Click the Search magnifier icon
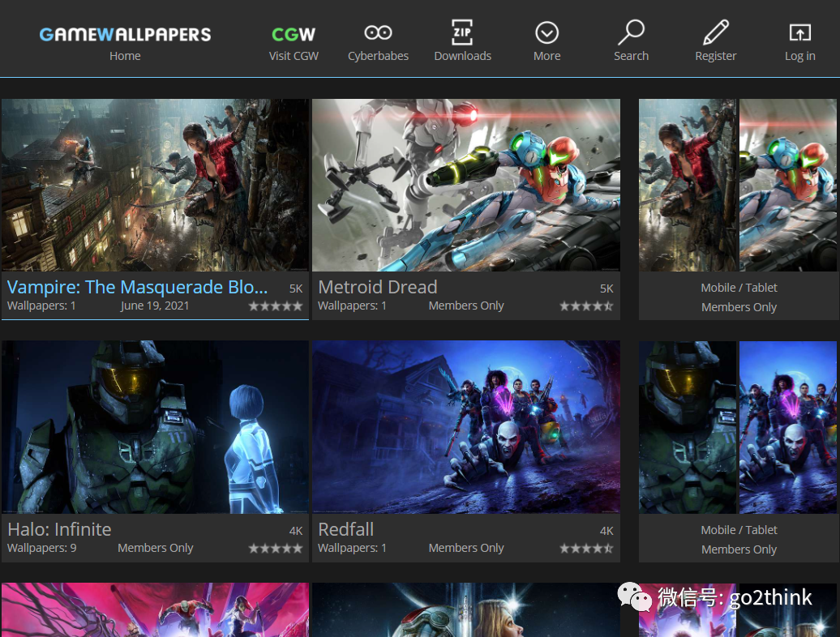 click(x=631, y=32)
